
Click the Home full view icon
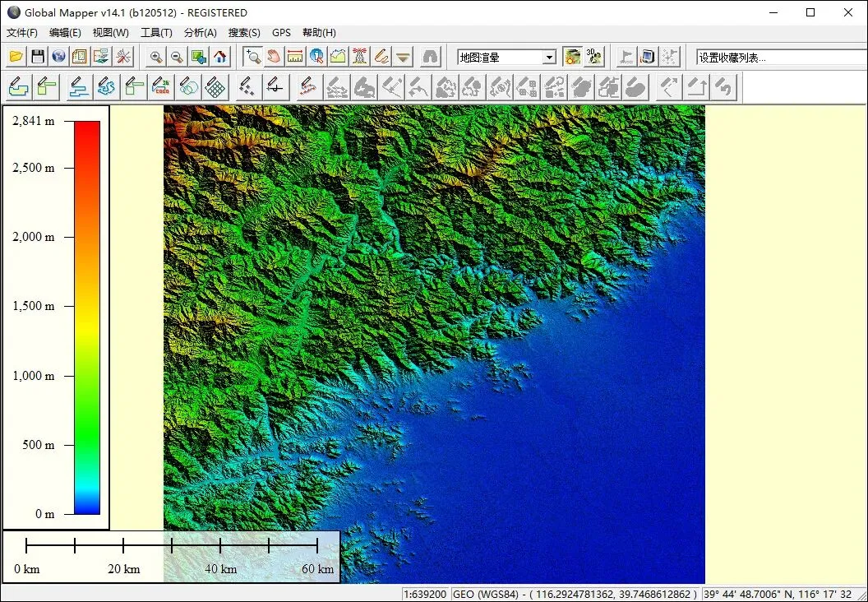[x=219, y=57]
